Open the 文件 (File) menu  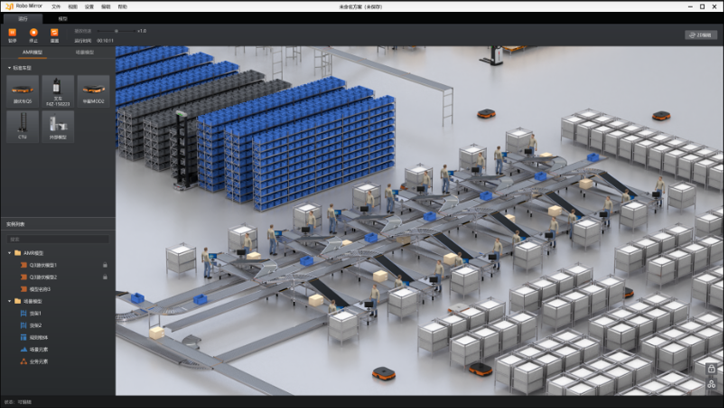coord(56,6)
